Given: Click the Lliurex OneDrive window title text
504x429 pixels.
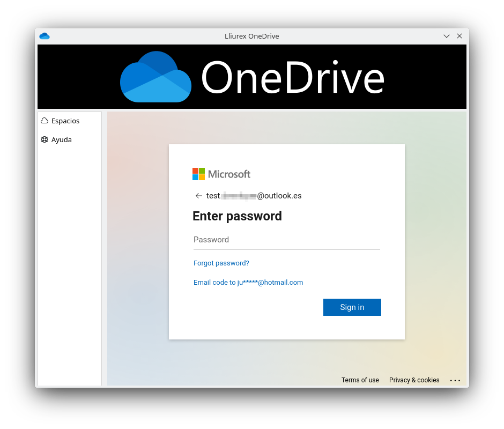Looking at the screenshot, I should coord(251,36).
